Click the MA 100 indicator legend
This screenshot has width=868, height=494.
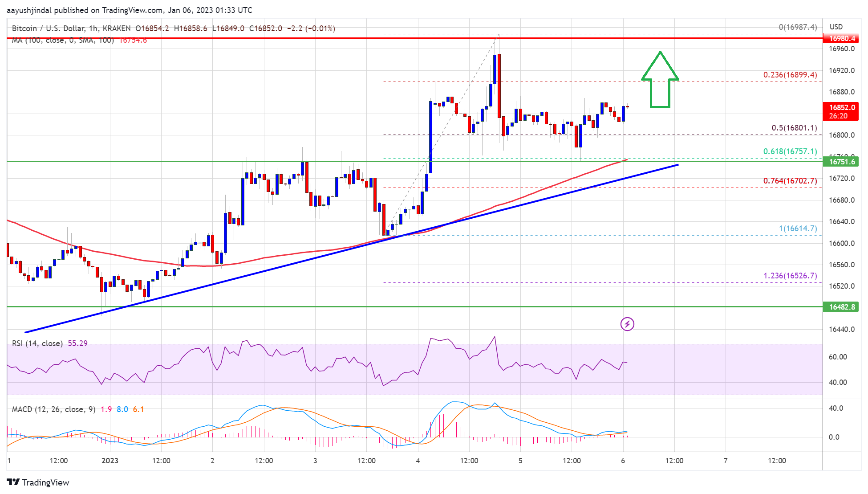pyautogui.click(x=62, y=41)
